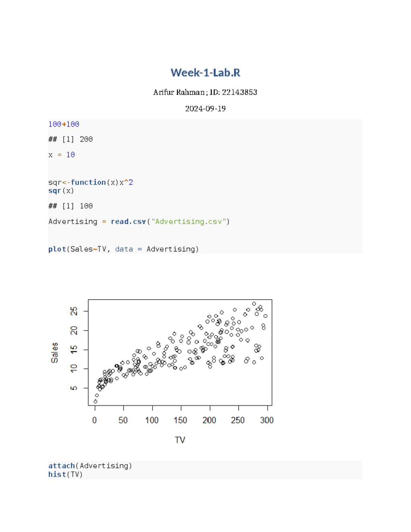Click the output line showing 100

(71, 206)
